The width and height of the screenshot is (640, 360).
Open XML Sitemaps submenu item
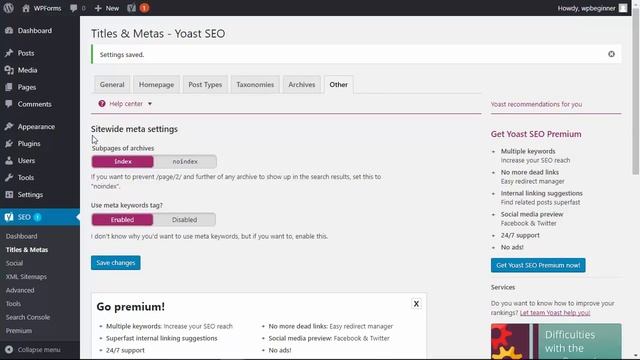(x=26, y=277)
